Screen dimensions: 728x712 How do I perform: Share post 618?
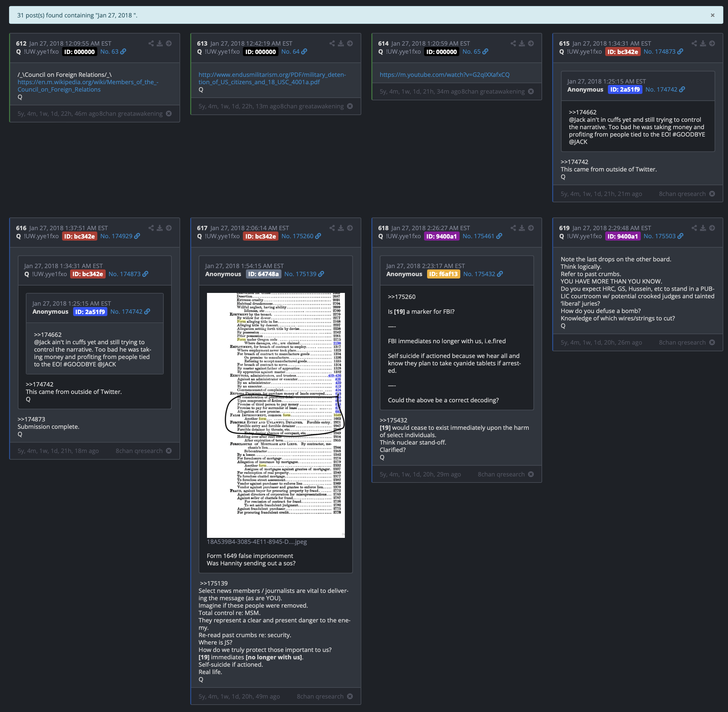[x=513, y=228]
